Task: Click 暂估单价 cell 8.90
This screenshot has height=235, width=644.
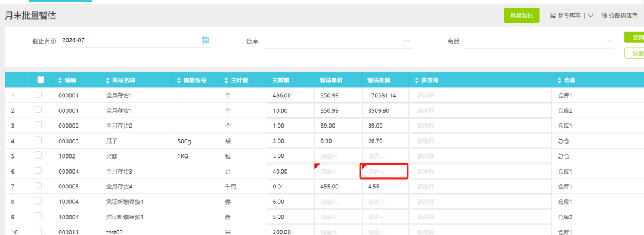Action: point(338,141)
